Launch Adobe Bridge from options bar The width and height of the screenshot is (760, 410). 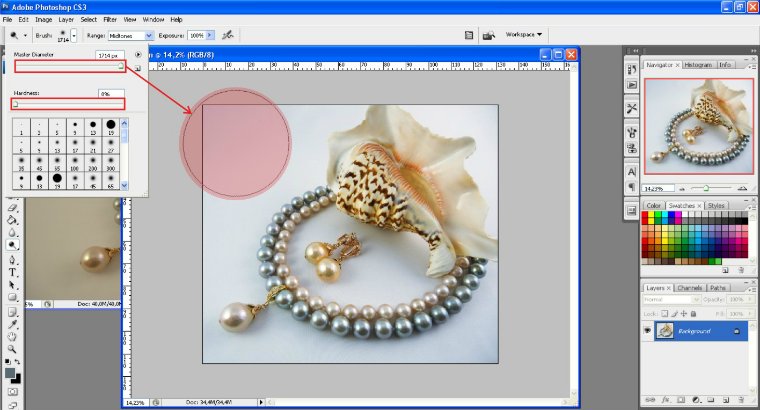coord(489,35)
